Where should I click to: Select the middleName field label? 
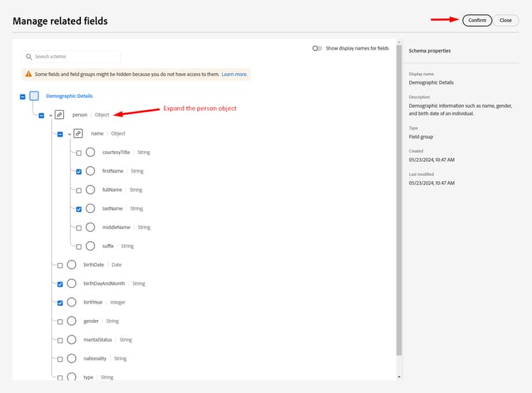[116, 227]
